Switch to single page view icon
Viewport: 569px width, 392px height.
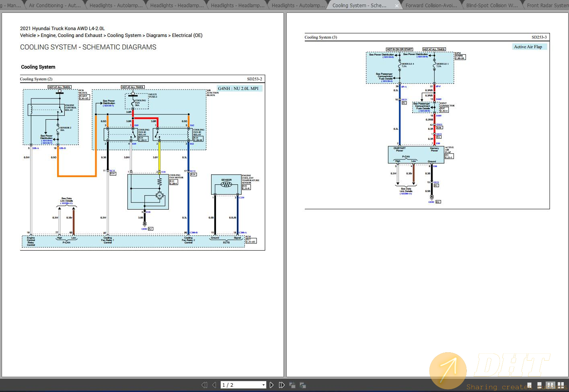click(530, 385)
